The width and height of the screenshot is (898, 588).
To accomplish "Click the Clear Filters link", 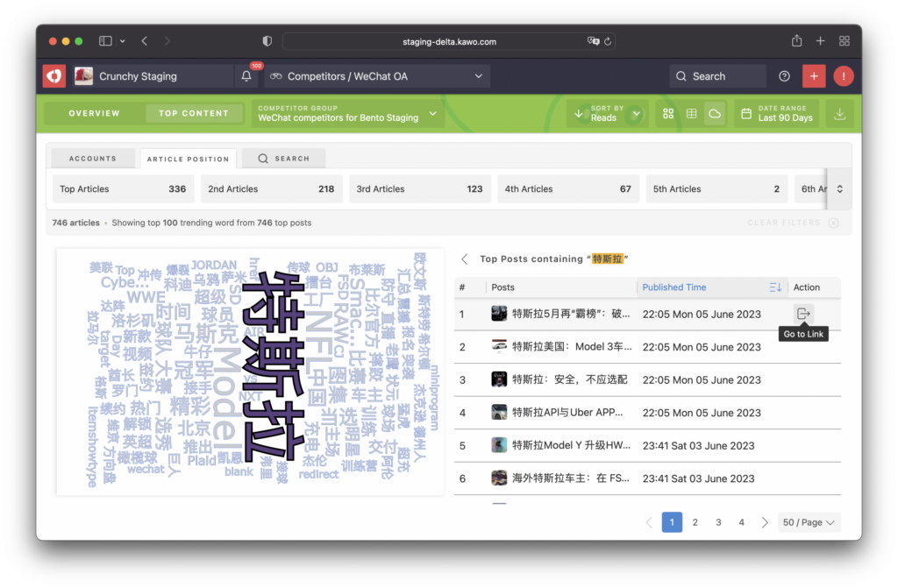I will point(784,223).
